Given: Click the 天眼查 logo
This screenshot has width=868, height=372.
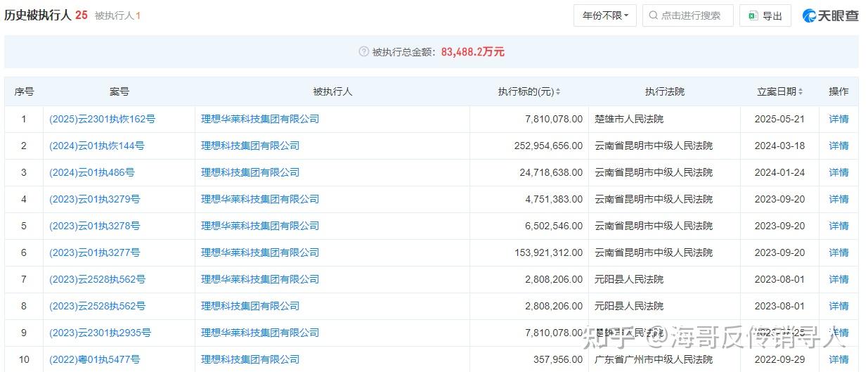Looking at the screenshot, I should tap(831, 15).
